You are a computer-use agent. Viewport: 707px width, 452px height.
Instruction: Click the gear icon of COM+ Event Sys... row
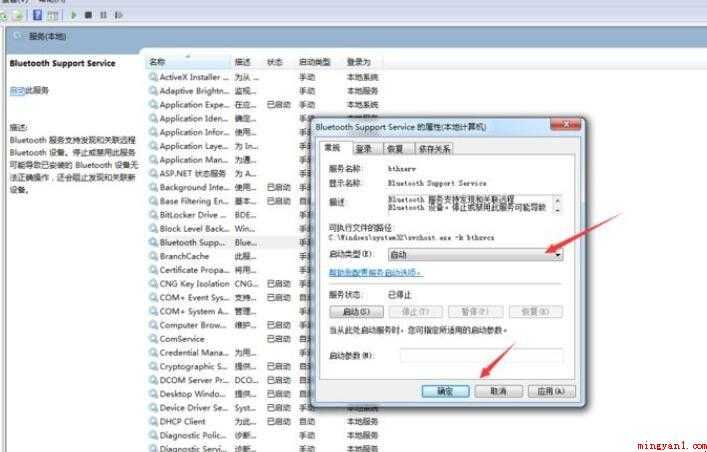153,298
